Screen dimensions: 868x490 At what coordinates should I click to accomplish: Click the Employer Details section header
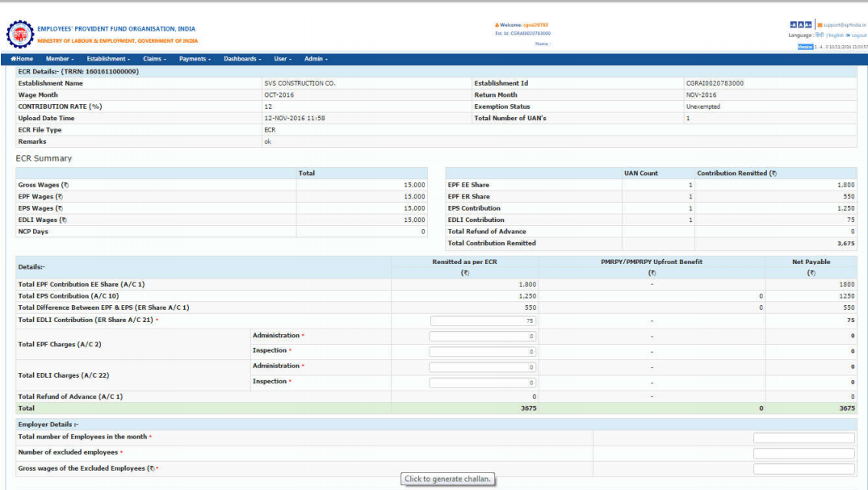click(48, 424)
